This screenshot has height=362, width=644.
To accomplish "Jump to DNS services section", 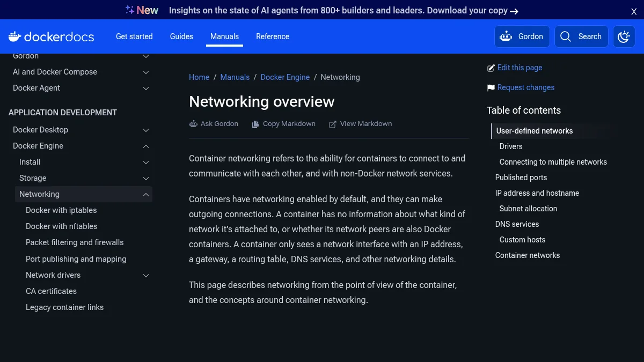I will 517,224.
